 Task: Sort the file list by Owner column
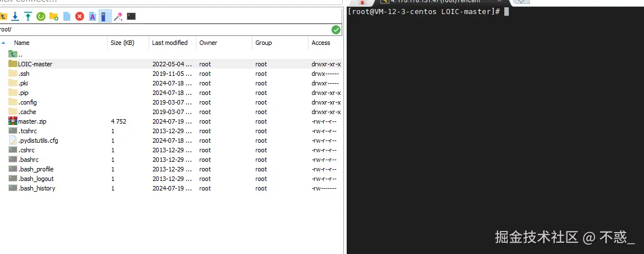(208, 43)
